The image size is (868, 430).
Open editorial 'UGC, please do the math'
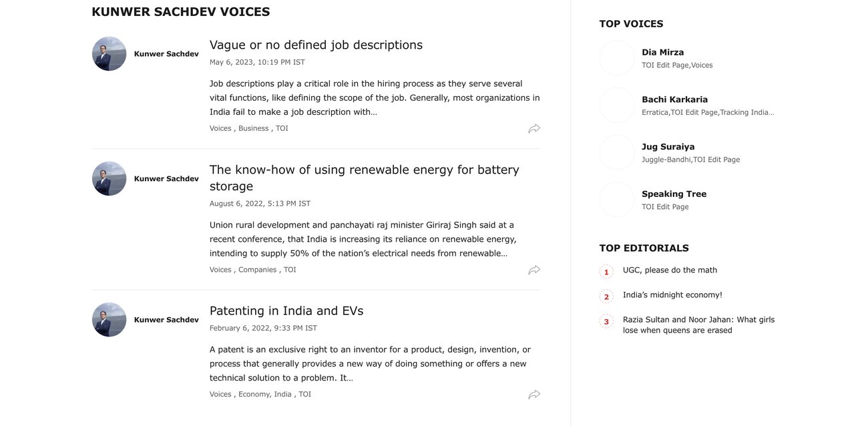click(x=670, y=270)
